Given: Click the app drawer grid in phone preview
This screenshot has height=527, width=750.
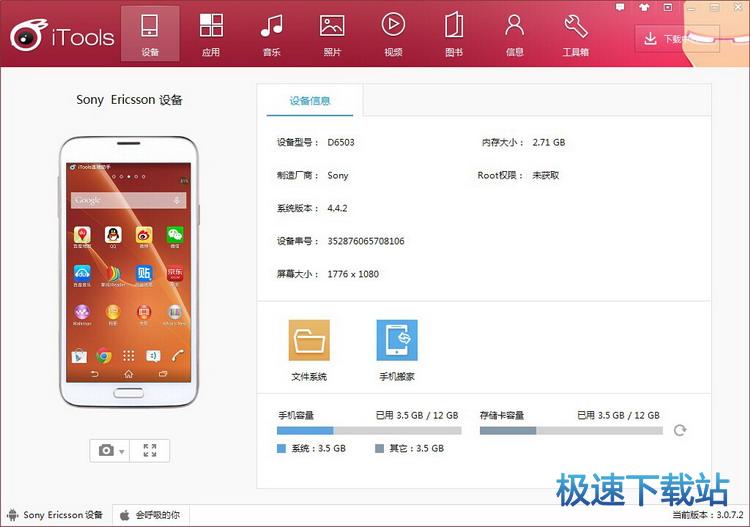Looking at the screenshot, I should point(128,356).
